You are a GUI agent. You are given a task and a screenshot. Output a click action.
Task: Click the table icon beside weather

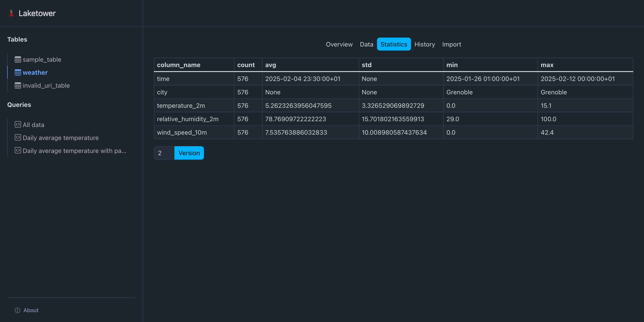click(18, 72)
